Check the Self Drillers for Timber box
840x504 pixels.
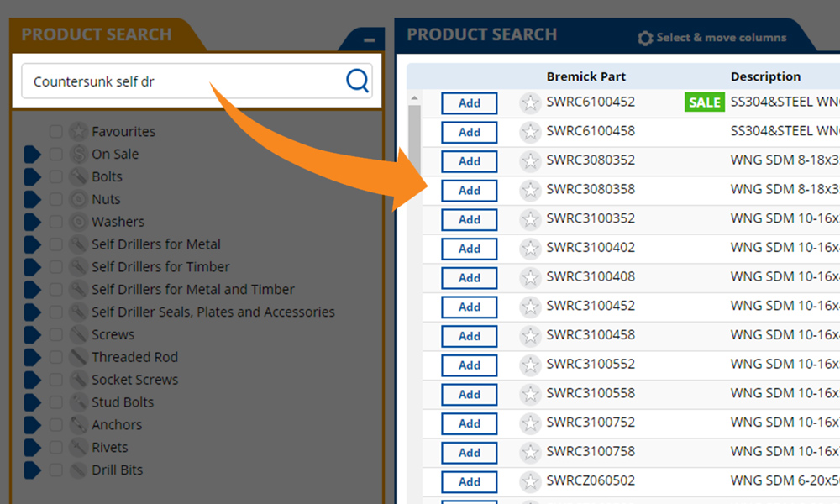(55, 267)
